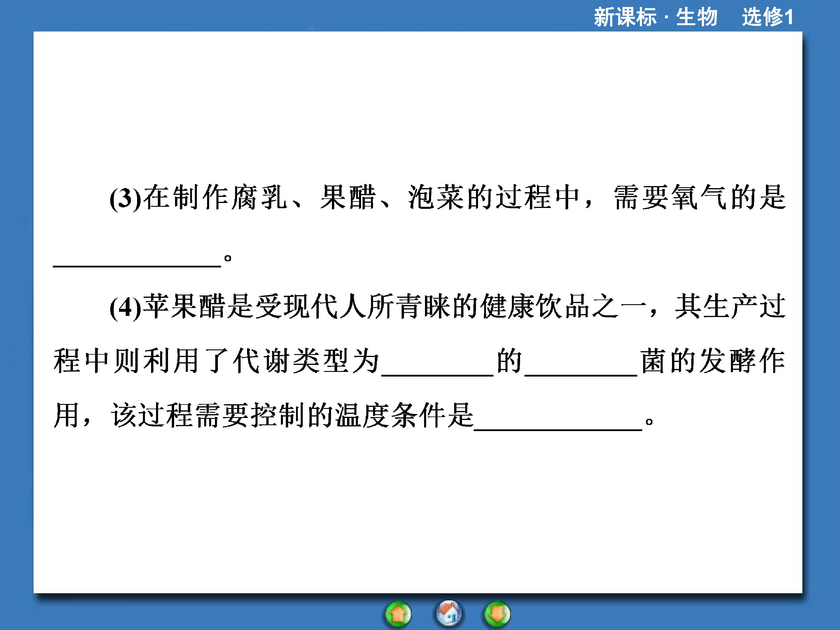Click the header text 新课标·生物
Screen dimensions: 840x630
coord(655,17)
